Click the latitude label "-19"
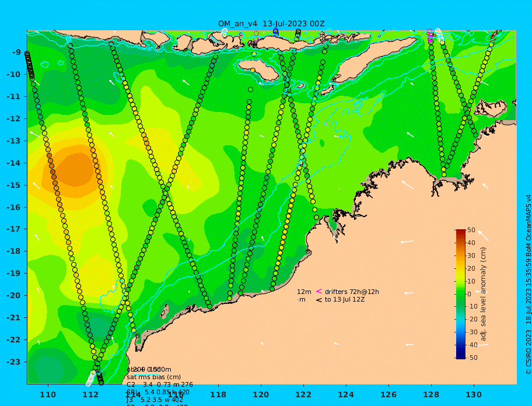 [x=13, y=274]
